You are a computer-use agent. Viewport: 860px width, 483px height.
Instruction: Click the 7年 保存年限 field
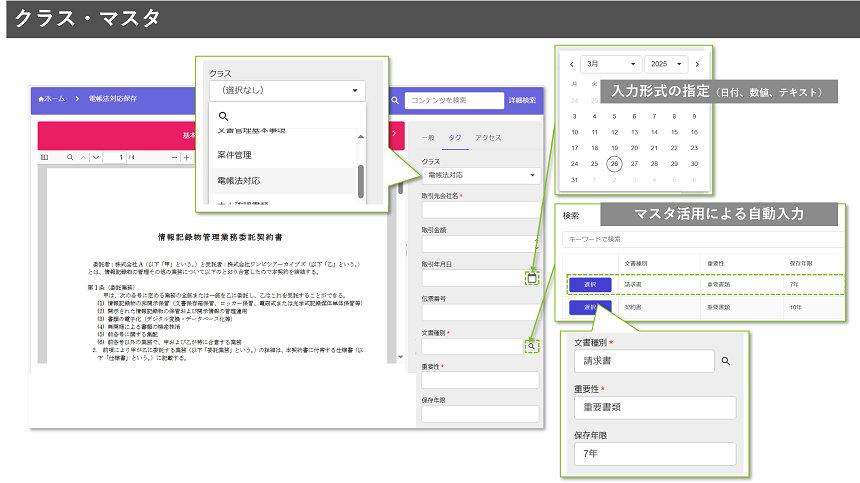(x=655, y=454)
